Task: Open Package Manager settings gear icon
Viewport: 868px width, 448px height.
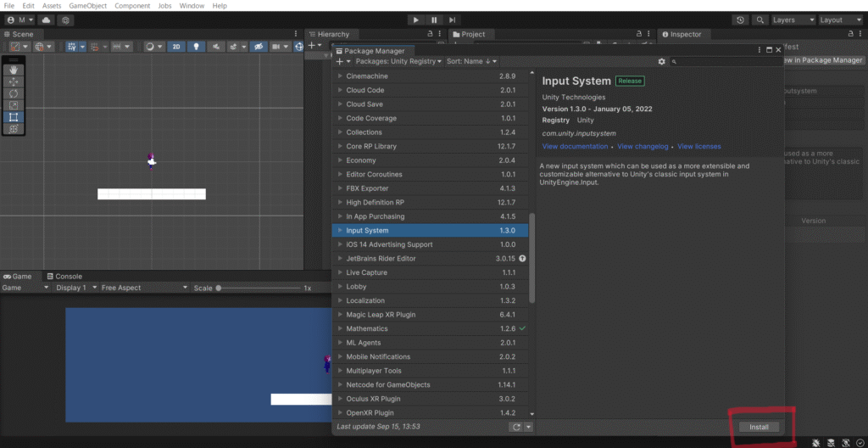Action: pos(662,62)
